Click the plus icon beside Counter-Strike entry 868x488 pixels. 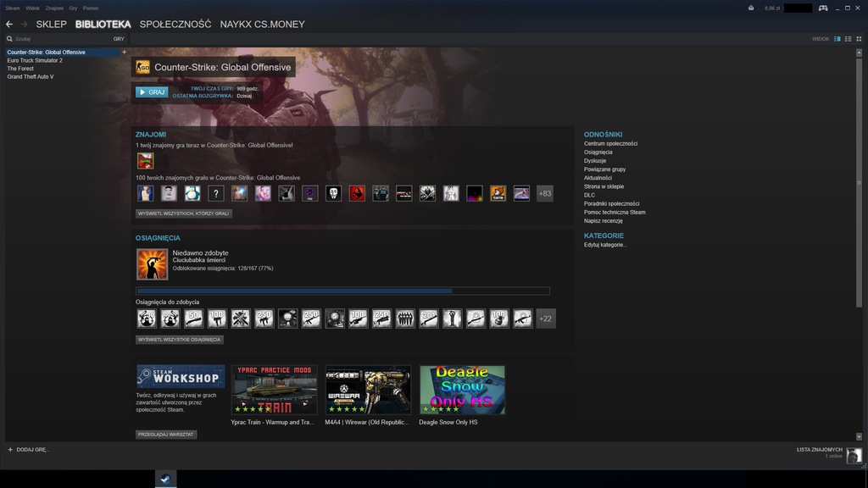pos(124,52)
